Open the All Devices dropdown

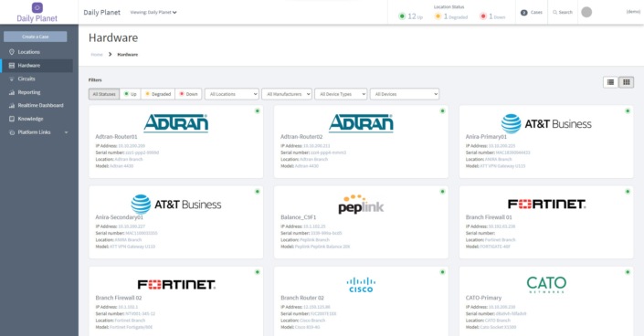pos(404,94)
